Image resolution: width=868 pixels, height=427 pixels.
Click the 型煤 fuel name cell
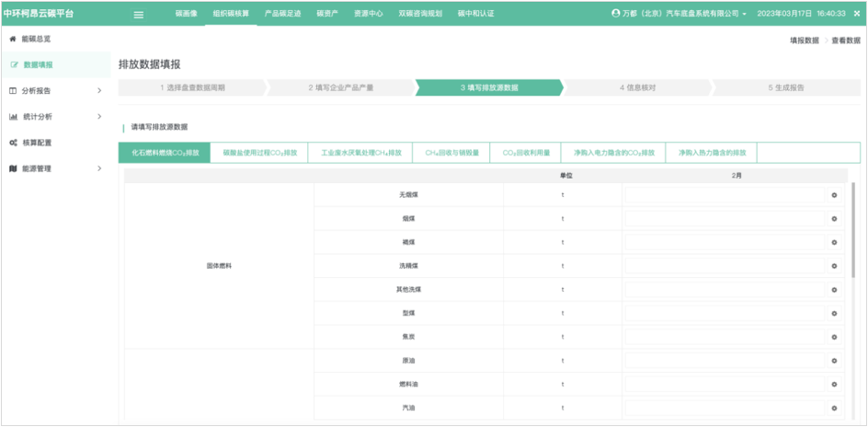pyautogui.click(x=408, y=314)
